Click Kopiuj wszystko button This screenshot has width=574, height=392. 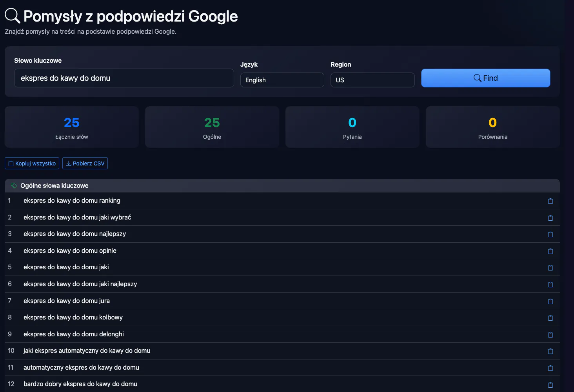click(x=32, y=163)
